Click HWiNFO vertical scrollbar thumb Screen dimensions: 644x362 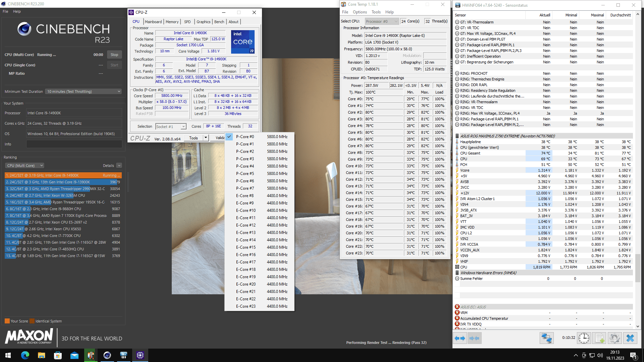tap(638, 268)
